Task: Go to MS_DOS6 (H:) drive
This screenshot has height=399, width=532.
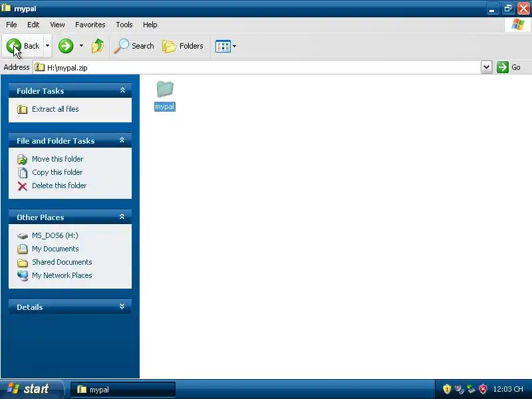Action: click(55, 235)
